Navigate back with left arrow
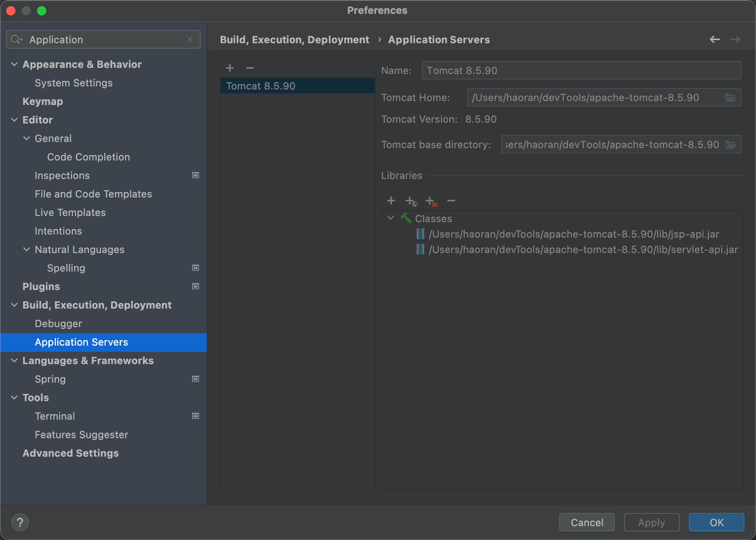 point(715,39)
